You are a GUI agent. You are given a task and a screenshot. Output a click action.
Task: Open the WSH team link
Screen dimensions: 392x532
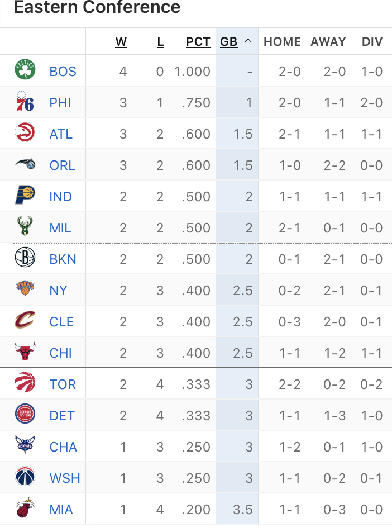(65, 478)
